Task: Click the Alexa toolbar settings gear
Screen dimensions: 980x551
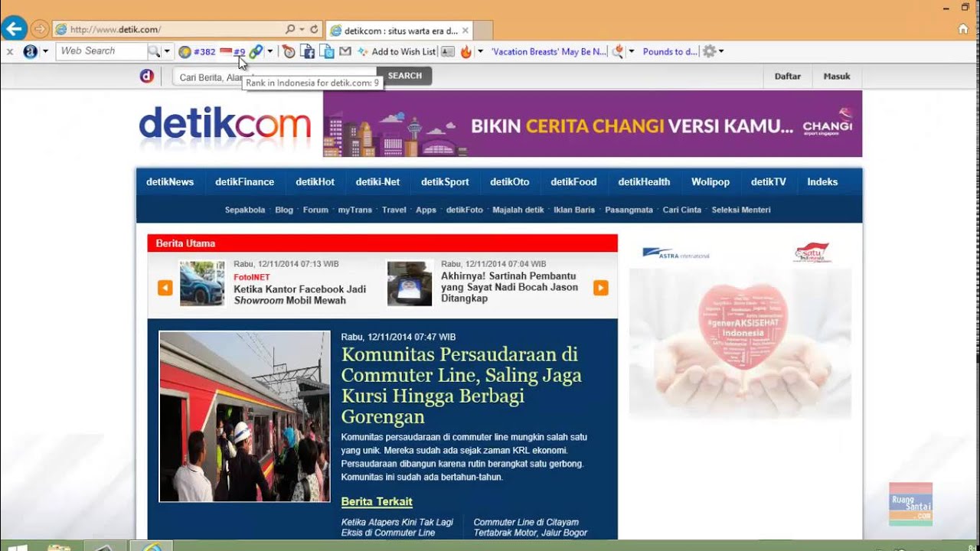Action: (x=709, y=51)
